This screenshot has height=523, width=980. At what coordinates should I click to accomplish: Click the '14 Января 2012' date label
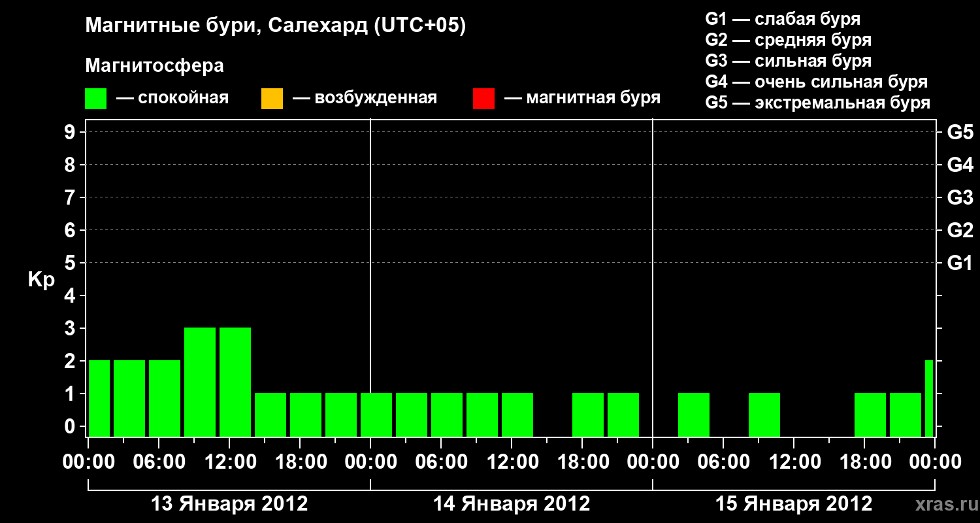click(x=512, y=503)
